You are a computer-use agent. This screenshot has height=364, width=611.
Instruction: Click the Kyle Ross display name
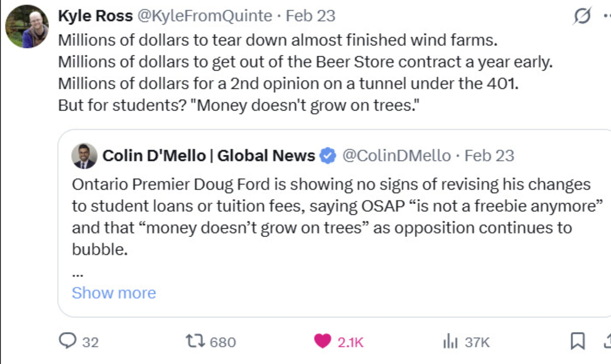click(x=95, y=16)
